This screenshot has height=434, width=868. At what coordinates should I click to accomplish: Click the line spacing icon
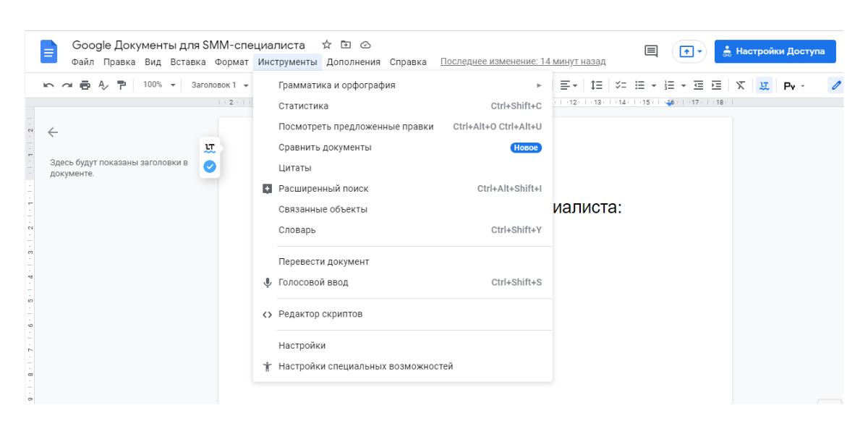[x=597, y=85]
